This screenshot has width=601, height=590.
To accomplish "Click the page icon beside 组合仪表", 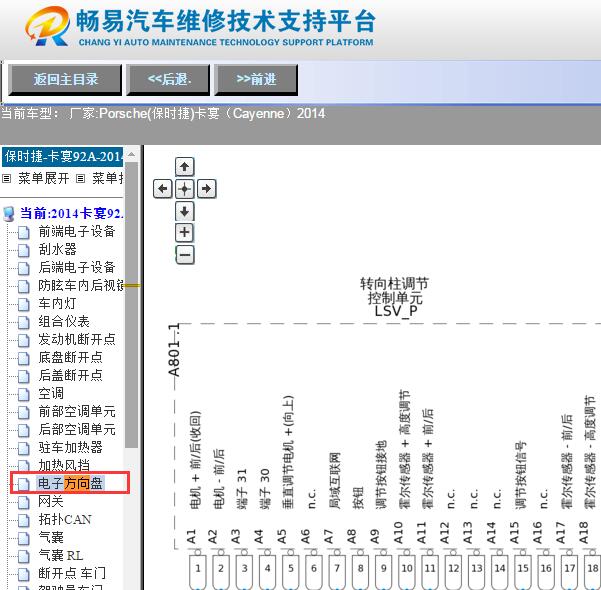I will tap(24, 322).
